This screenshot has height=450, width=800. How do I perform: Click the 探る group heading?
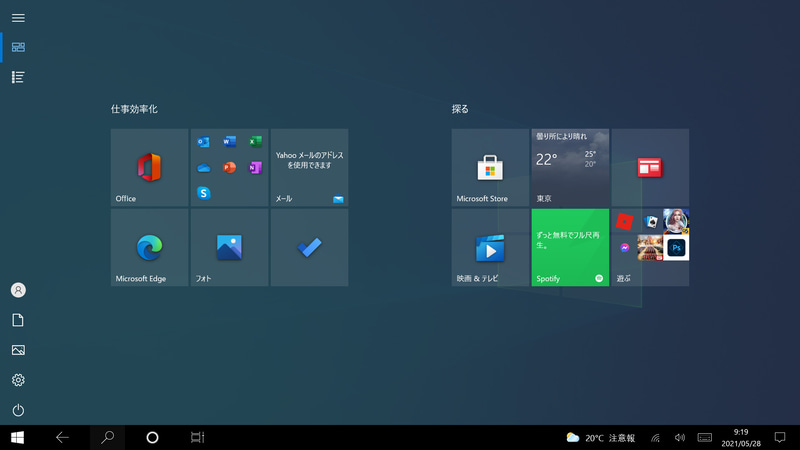[460, 109]
